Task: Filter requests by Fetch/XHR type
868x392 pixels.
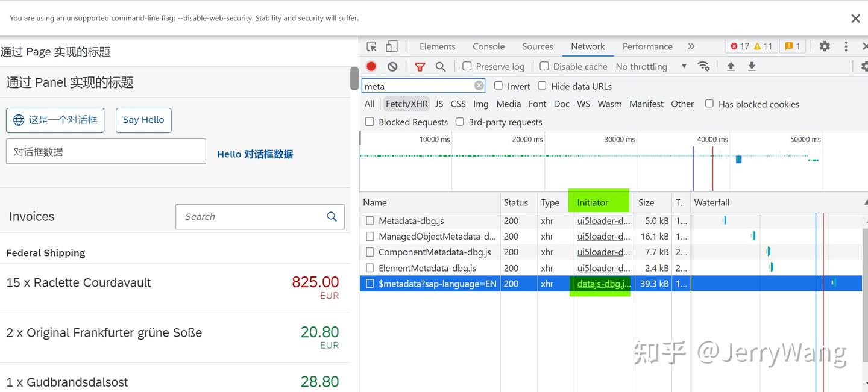Action: click(406, 104)
